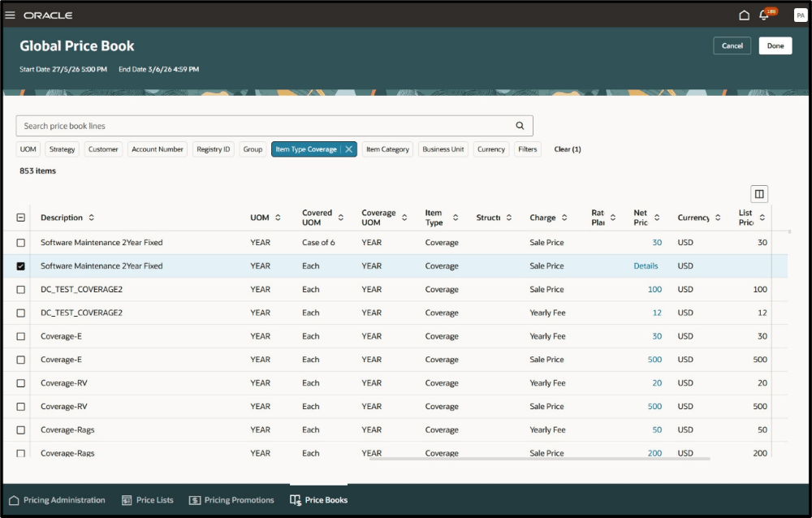Open net price 12 link
Screen dimensions: 812x518
coord(657,313)
